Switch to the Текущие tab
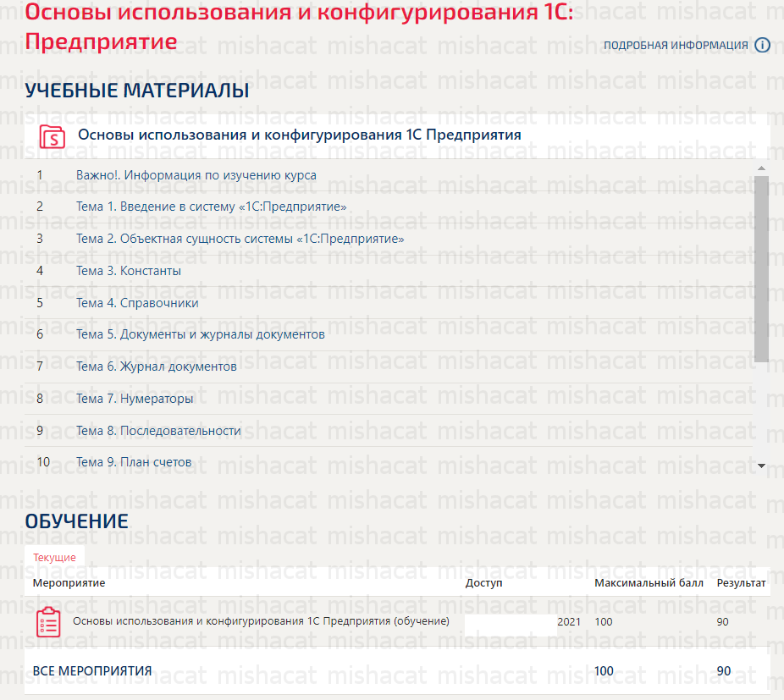 point(54,557)
